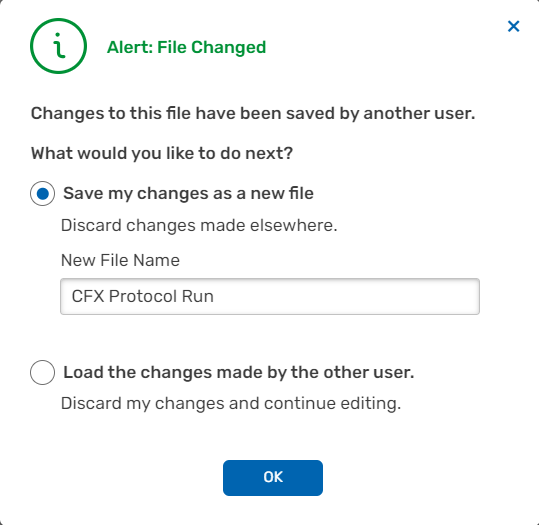Click the "Load the changes made by the other user" label

pyautogui.click(x=239, y=372)
